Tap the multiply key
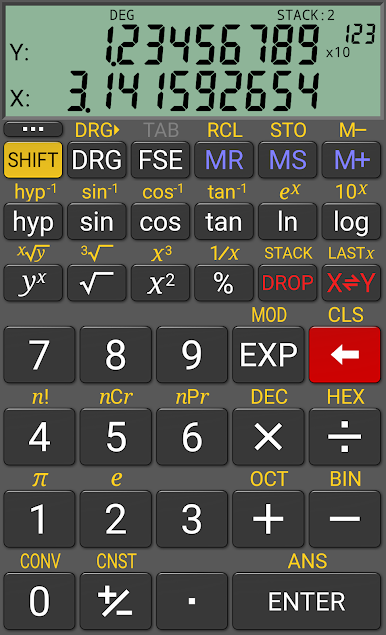This screenshot has height=635, width=386. 268,437
